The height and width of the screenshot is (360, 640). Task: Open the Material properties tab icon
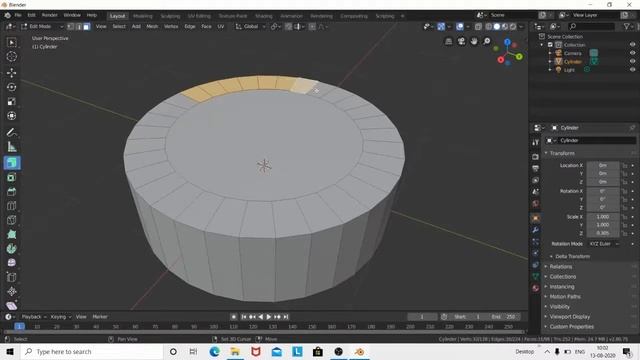tap(536, 288)
